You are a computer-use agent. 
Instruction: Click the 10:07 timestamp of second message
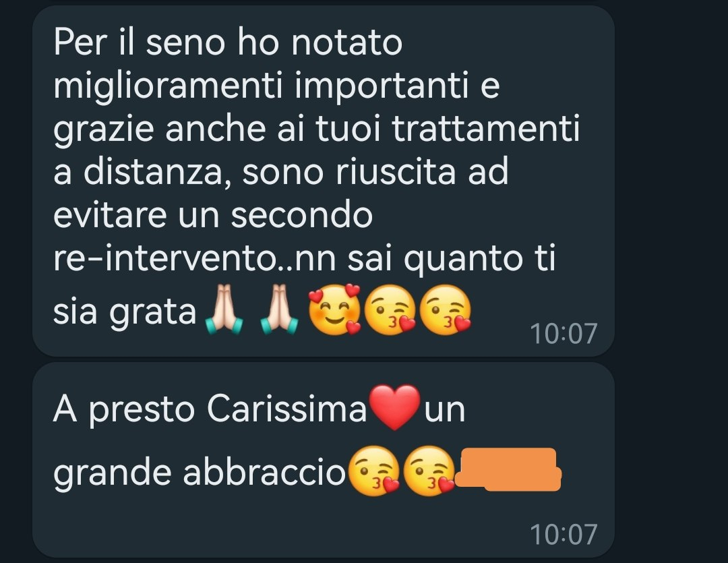click(563, 534)
